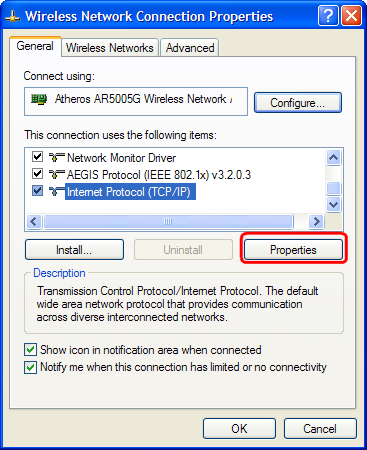Toggle the Internet Protocol (TCP/IP) checkbox
The width and height of the screenshot is (367, 450).
click(37, 191)
